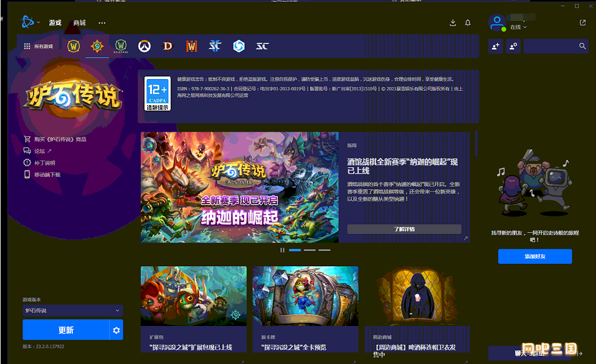596x364 pixels.
Task: Pop out the friends list panel
Action: (x=583, y=23)
